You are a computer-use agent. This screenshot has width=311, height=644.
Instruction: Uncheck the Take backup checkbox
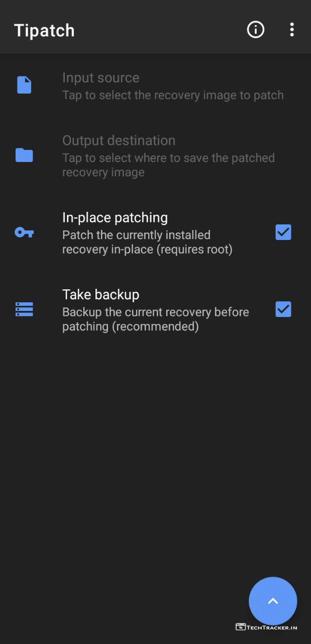coord(283,309)
